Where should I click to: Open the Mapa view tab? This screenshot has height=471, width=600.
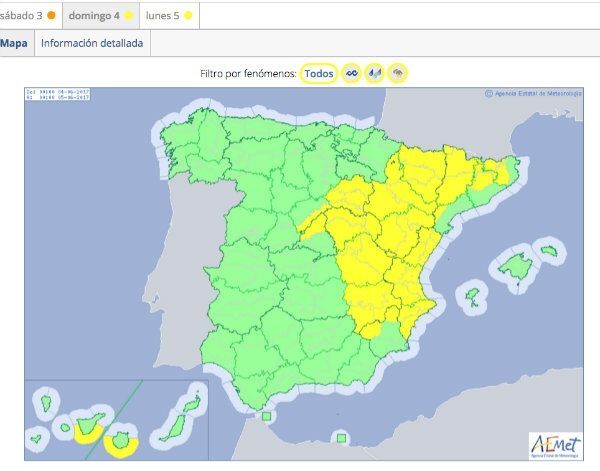[14, 43]
